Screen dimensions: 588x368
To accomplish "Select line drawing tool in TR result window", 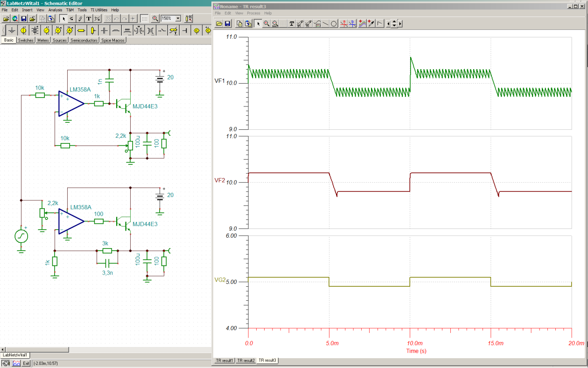I will pos(326,23).
